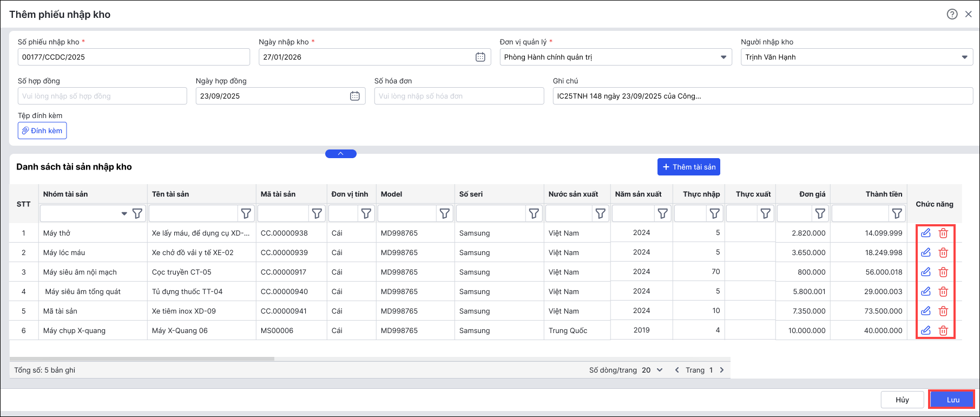Screen dimensions: 980x417
Task: Delete the Mã tài sản row 5
Action: coord(943,311)
